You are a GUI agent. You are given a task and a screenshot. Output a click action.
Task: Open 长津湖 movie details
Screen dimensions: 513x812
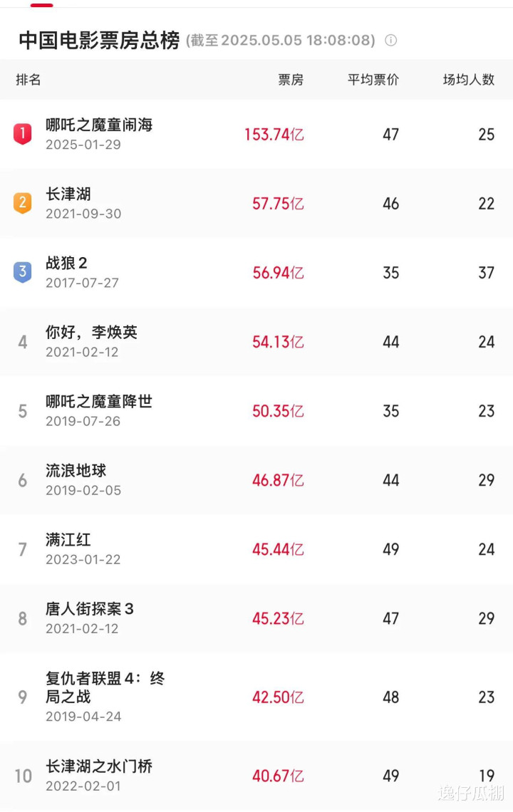click(256, 204)
